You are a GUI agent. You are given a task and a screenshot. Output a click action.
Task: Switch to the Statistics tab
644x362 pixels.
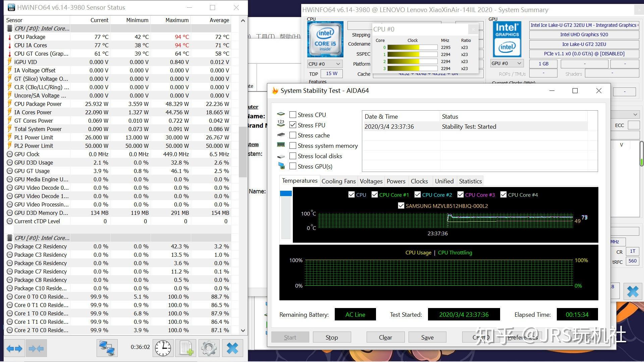(x=470, y=181)
